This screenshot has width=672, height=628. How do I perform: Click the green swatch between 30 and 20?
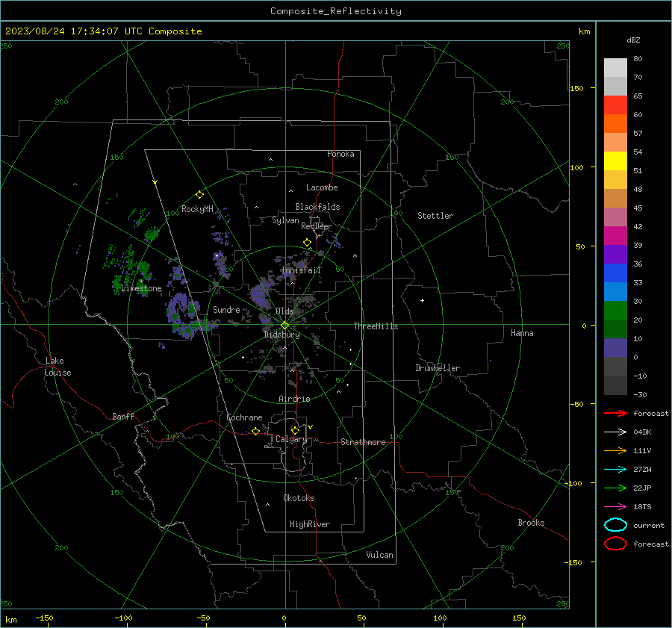pyautogui.click(x=615, y=311)
